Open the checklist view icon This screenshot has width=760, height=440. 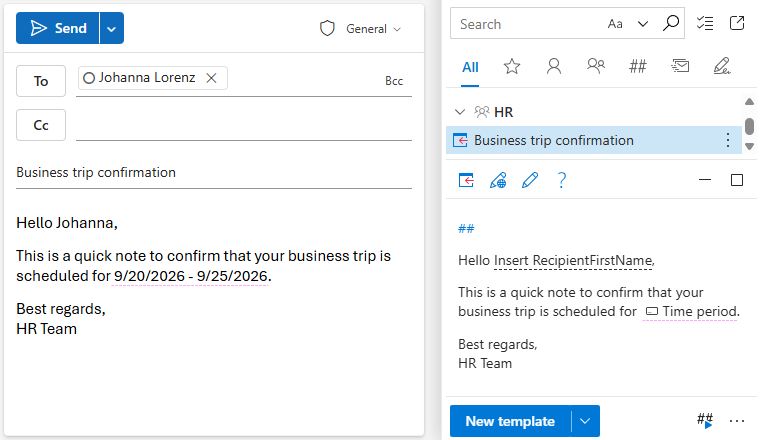coord(705,23)
